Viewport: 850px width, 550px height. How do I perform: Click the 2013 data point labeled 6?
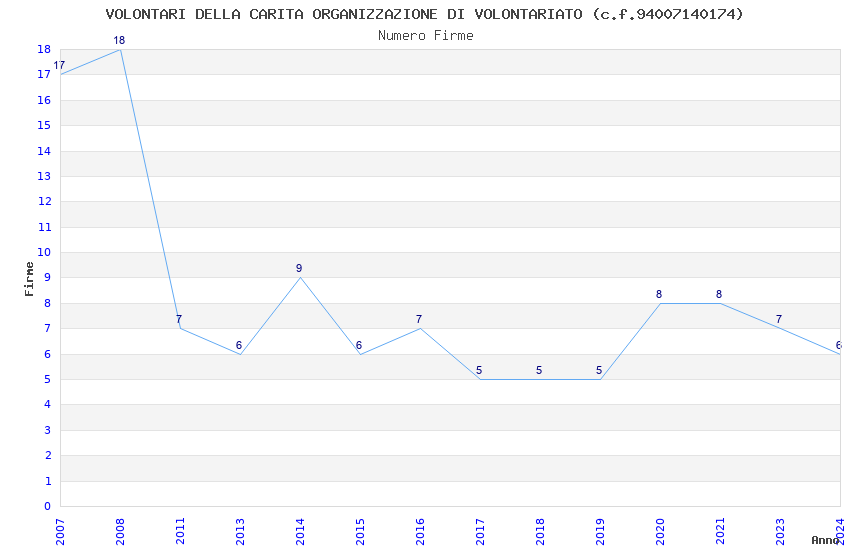point(239,345)
